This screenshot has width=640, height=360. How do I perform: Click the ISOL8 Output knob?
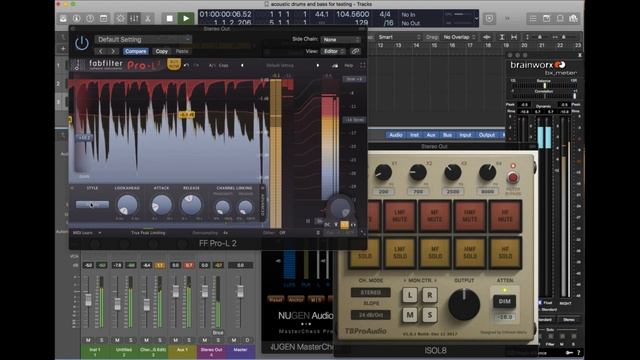click(464, 304)
